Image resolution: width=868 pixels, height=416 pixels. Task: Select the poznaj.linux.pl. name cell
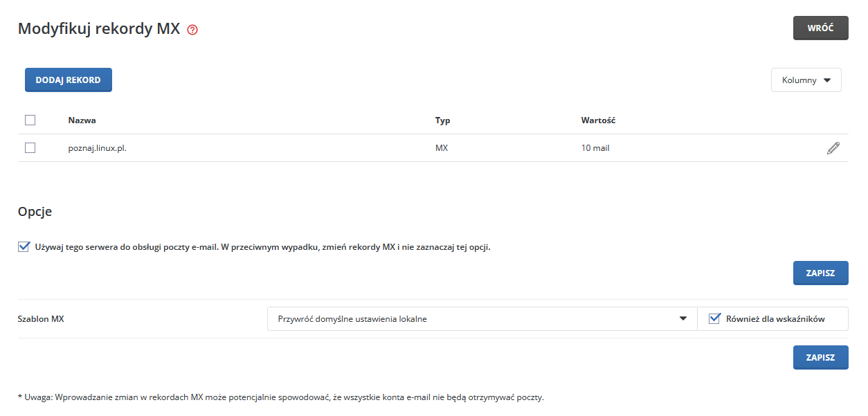[x=97, y=148]
